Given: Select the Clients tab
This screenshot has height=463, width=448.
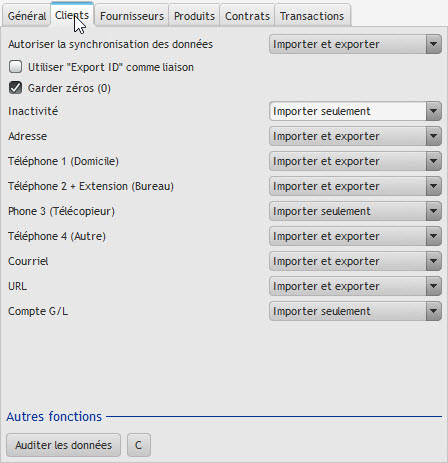Looking at the screenshot, I should (x=72, y=15).
